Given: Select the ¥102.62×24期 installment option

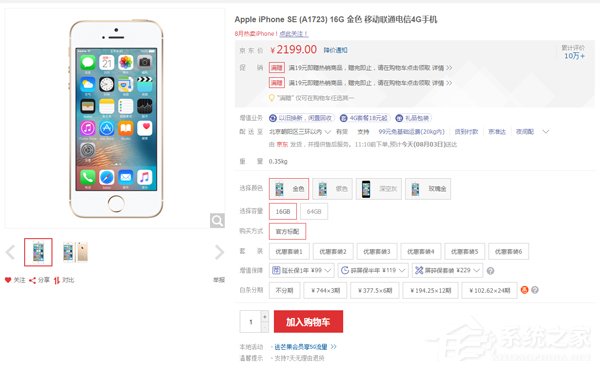Looking at the screenshot, I should 489,290.
